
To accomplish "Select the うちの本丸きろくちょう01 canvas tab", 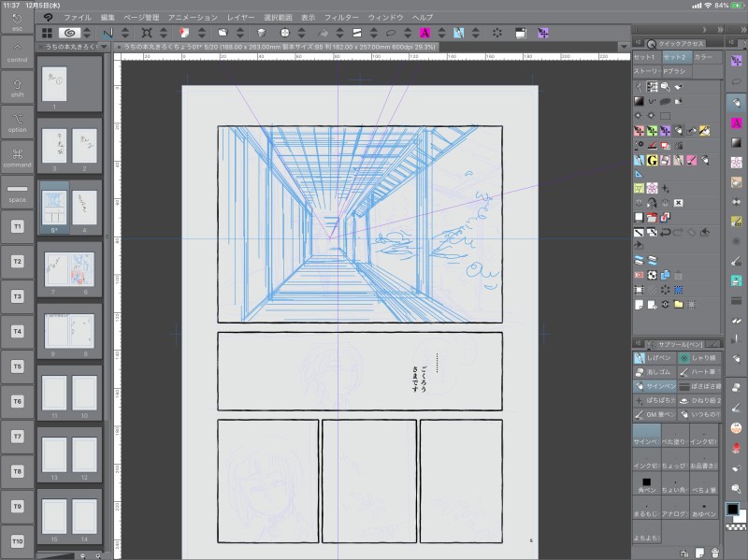I will pyautogui.click(x=279, y=48).
